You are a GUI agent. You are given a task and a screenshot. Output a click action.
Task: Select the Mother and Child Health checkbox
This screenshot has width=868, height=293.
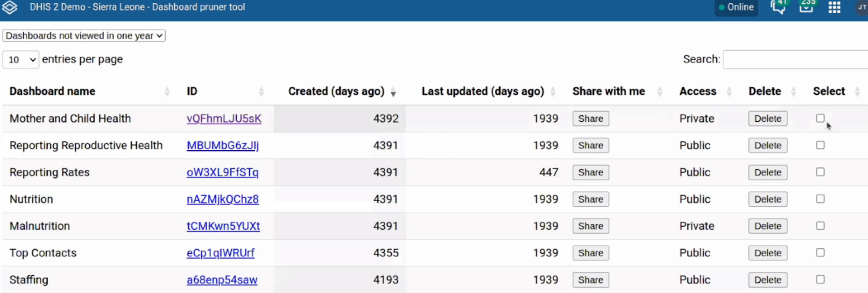pyautogui.click(x=820, y=118)
